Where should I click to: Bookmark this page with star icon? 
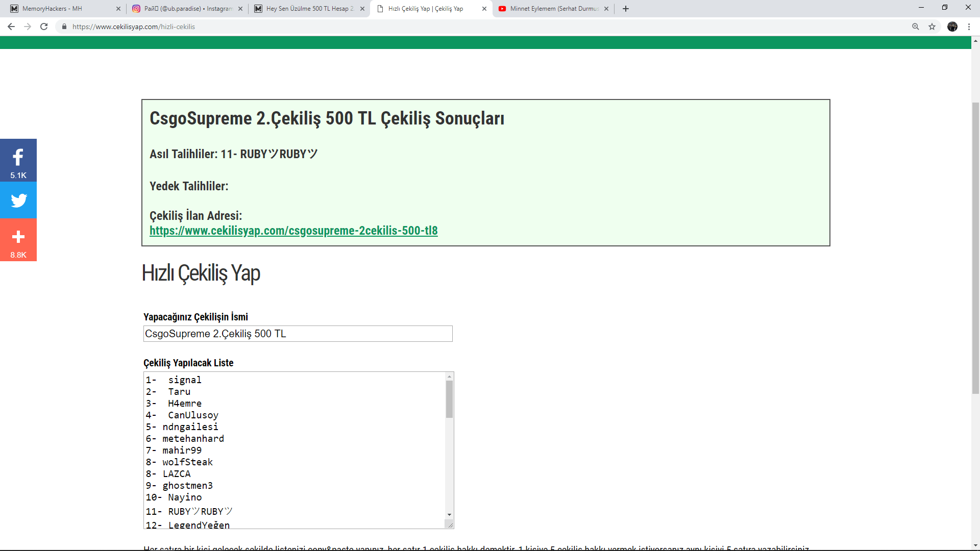(x=932, y=27)
